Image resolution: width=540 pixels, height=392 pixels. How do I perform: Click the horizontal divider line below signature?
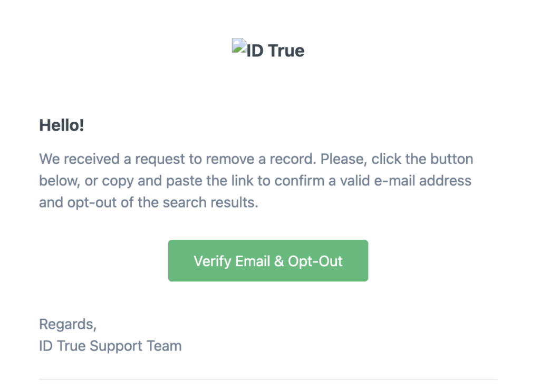(268, 379)
